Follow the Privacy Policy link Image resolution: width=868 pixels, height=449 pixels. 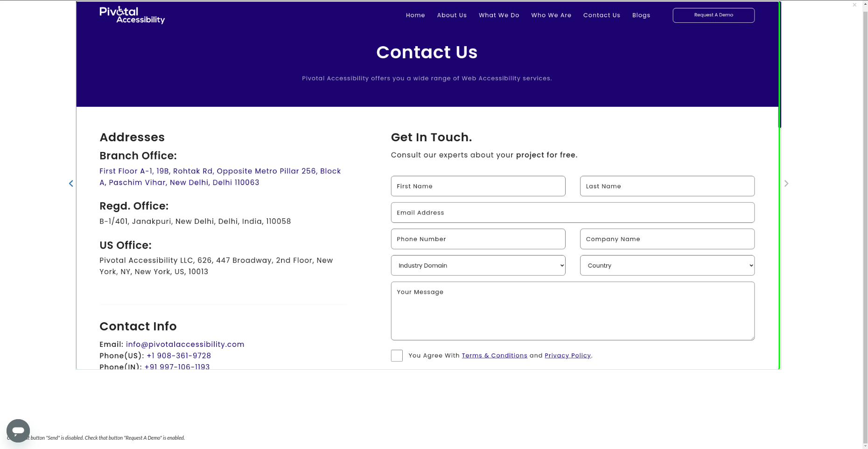(x=567, y=356)
